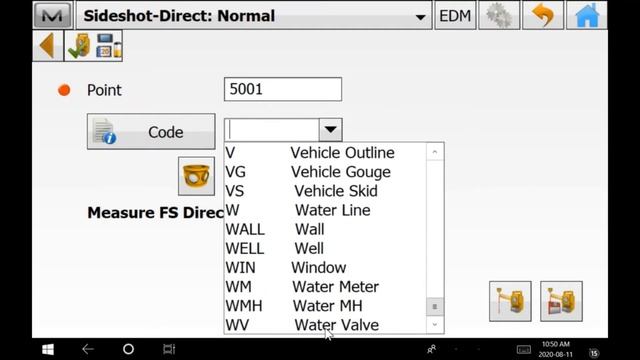The image size is (640, 360).
Task: Open the taskbar touch keyboard icon
Action: pyautogui.click(x=524, y=350)
